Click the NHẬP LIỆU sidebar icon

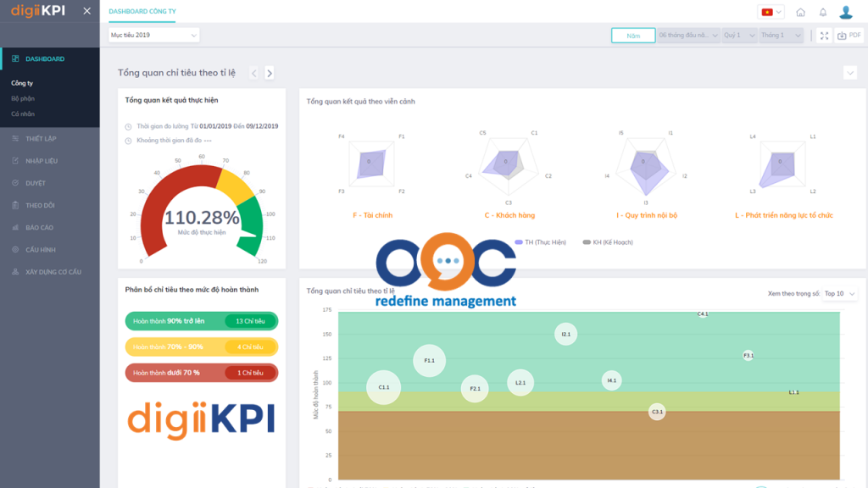coord(15,160)
